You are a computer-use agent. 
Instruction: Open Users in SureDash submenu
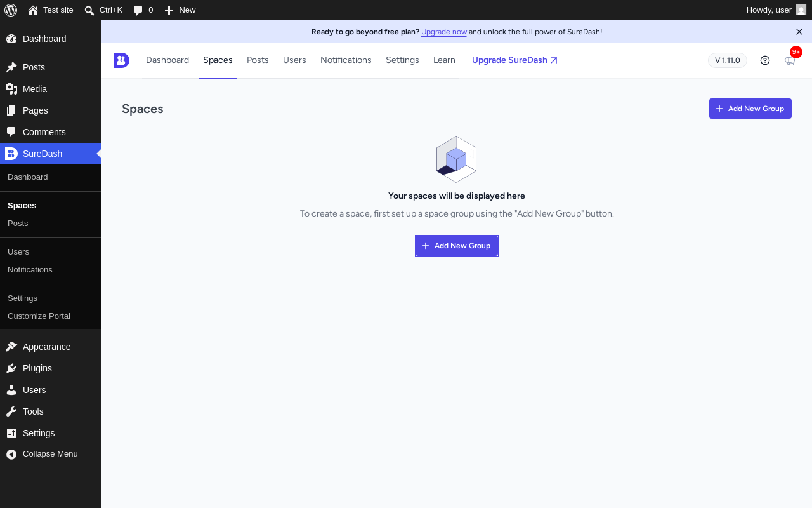click(x=18, y=252)
